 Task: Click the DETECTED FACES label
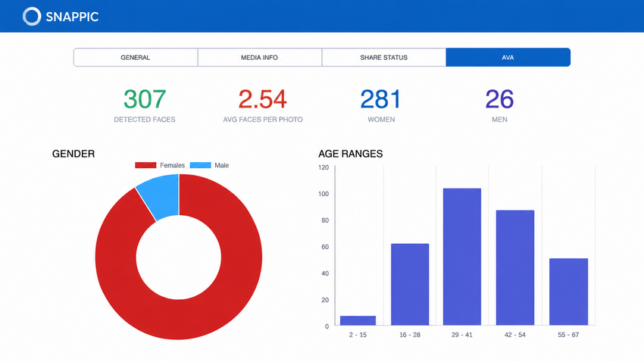145,120
